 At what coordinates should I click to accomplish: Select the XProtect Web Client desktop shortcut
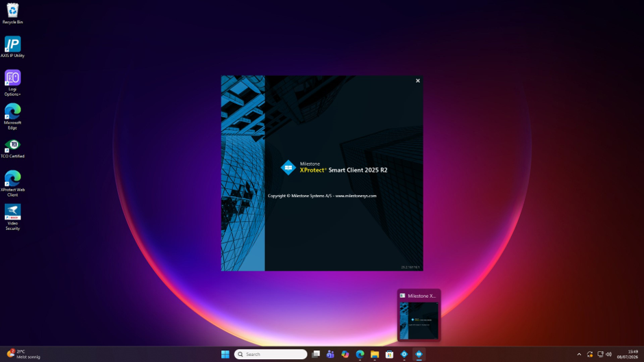click(12, 183)
